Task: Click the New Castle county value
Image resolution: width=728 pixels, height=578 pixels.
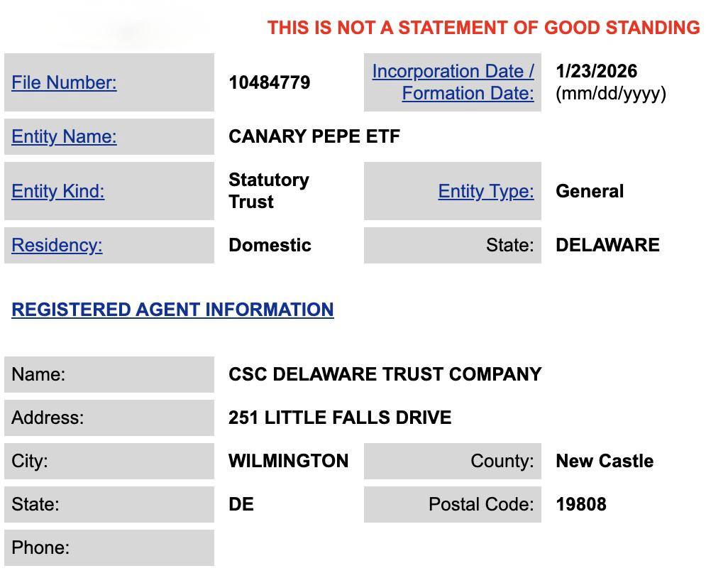Action: click(605, 461)
